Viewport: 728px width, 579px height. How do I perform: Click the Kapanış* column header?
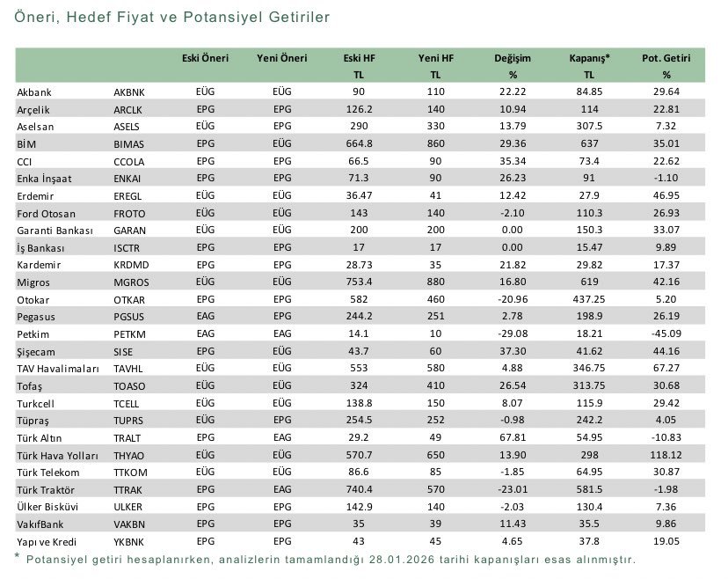coord(590,58)
